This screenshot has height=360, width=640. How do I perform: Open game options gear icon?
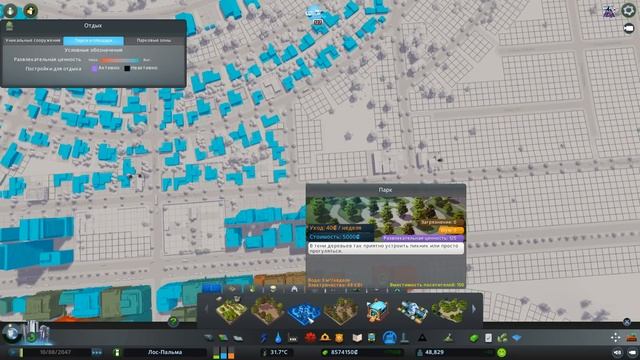point(629,10)
